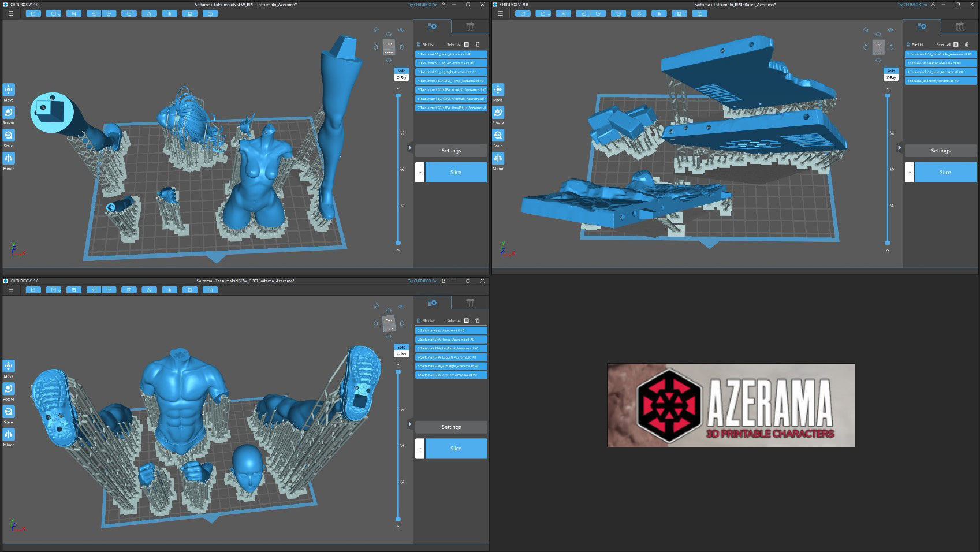Switch to X-Ray view in the Tatsumaki window
The image size is (980, 552).
coord(401,77)
